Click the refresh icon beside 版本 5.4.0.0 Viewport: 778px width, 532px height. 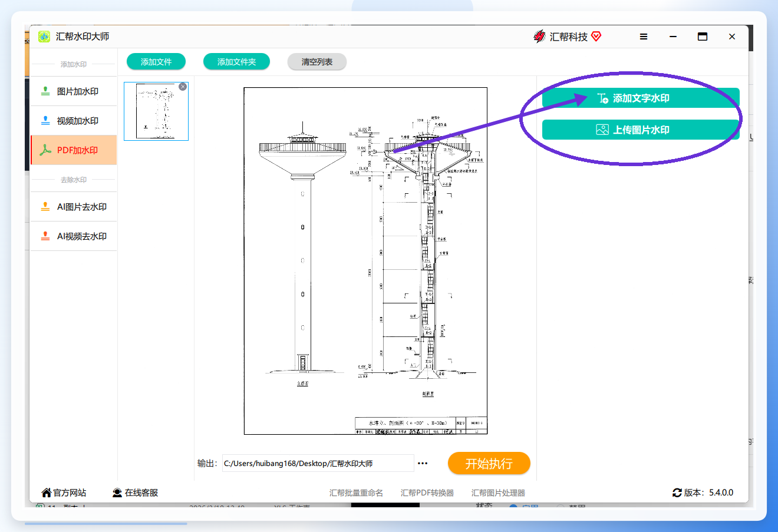pos(677,493)
